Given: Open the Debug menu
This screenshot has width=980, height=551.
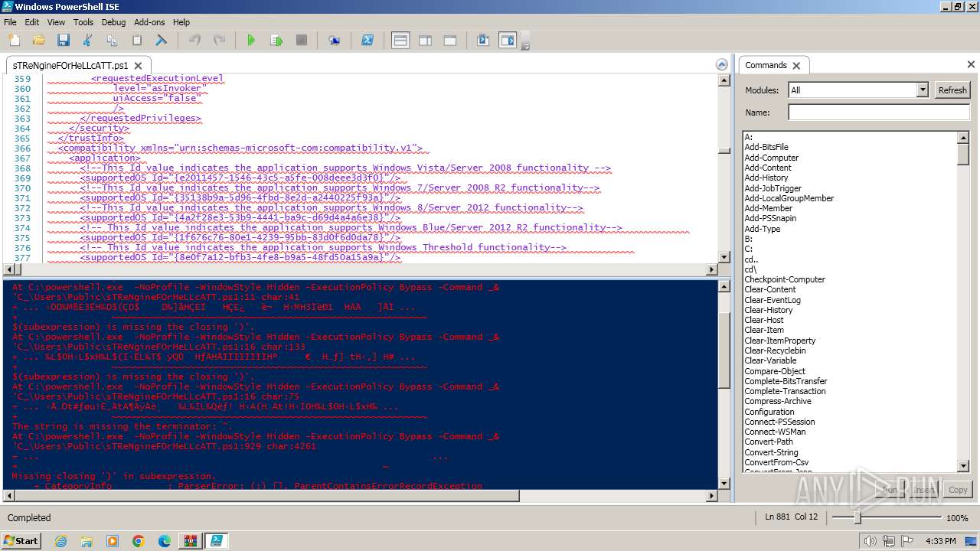Looking at the screenshot, I should [113, 22].
